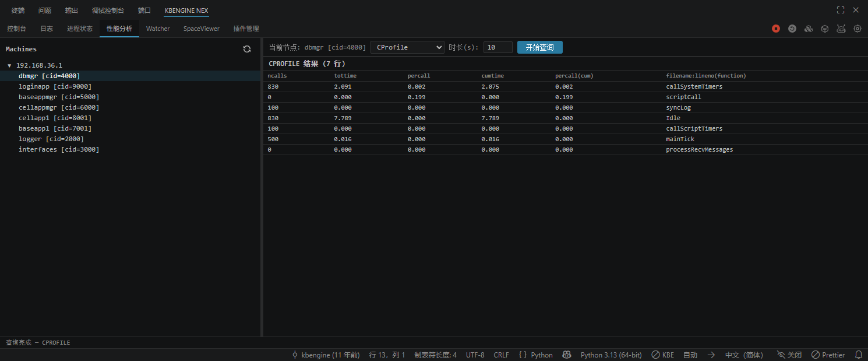Screen dimensions: 868x361
Task: Click the hexagon face icon
Action: [825, 29]
